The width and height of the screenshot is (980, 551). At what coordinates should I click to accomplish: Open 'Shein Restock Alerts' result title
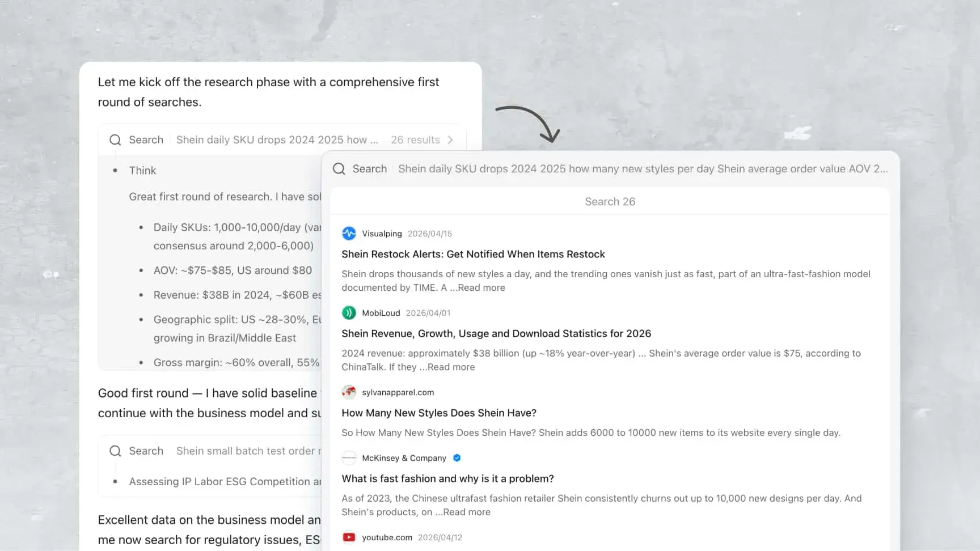click(473, 255)
